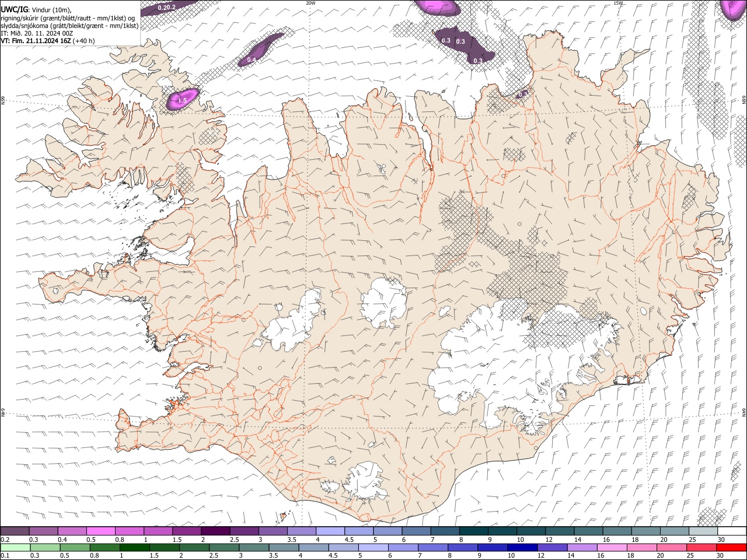
Task: Pick the bottom-row violet swatch between 12 and 14
Action: (551, 547)
